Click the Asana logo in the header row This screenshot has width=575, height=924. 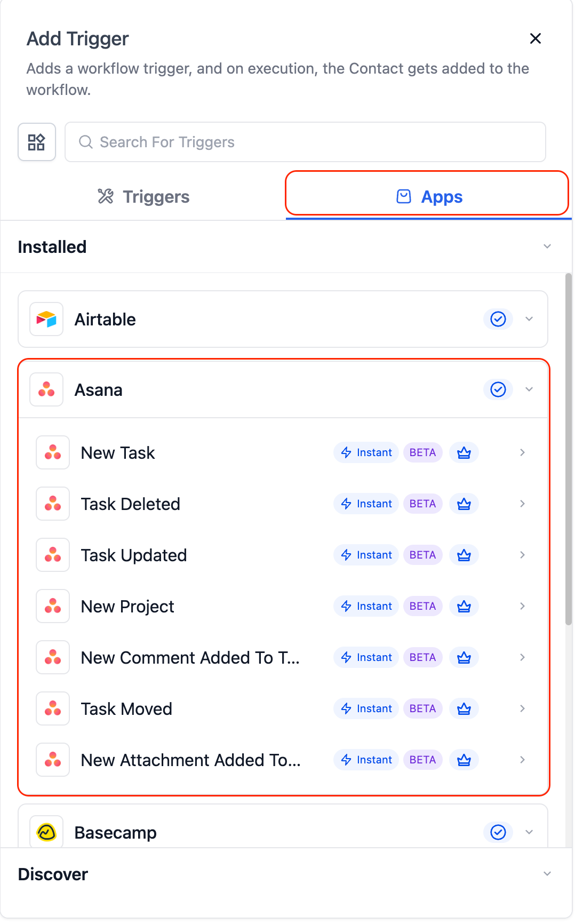[46, 389]
